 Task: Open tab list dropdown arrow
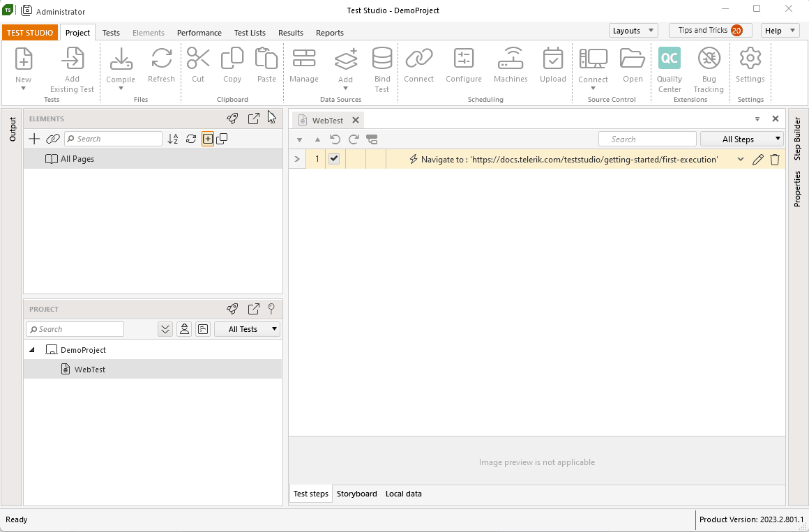757,119
